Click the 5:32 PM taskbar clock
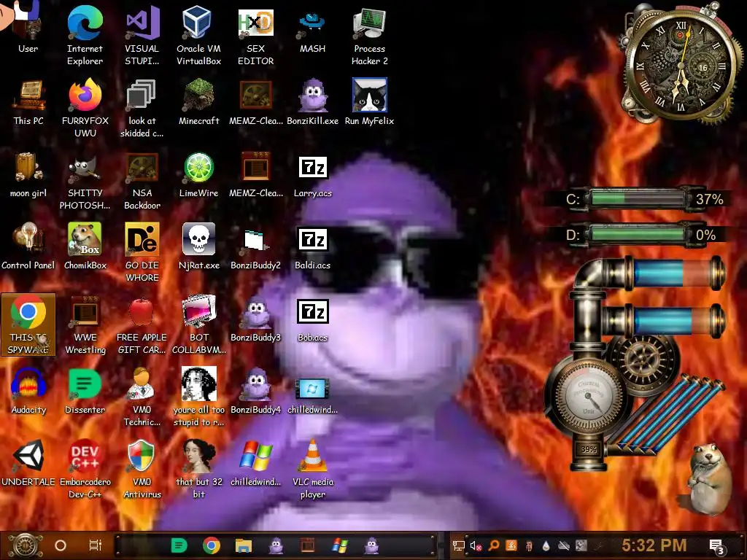Screen dimensions: 747x560 pyautogui.click(x=654, y=545)
